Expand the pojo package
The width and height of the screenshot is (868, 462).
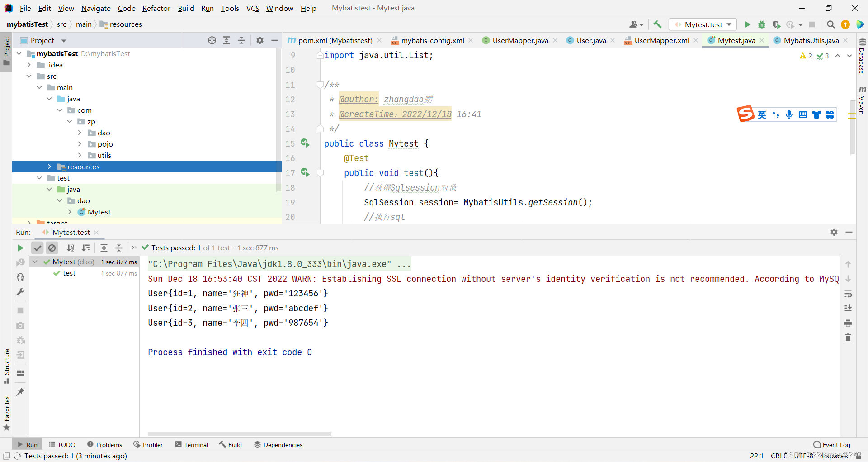click(80, 144)
